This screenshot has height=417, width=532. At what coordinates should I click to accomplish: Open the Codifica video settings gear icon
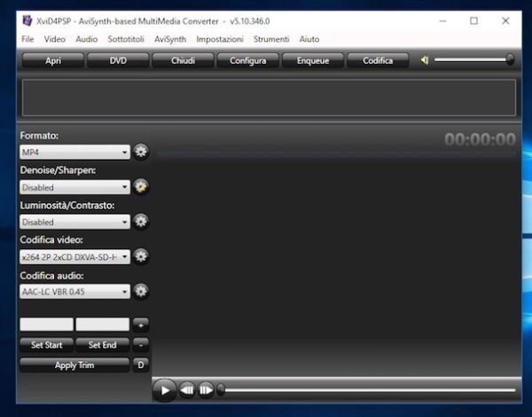[141, 256]
